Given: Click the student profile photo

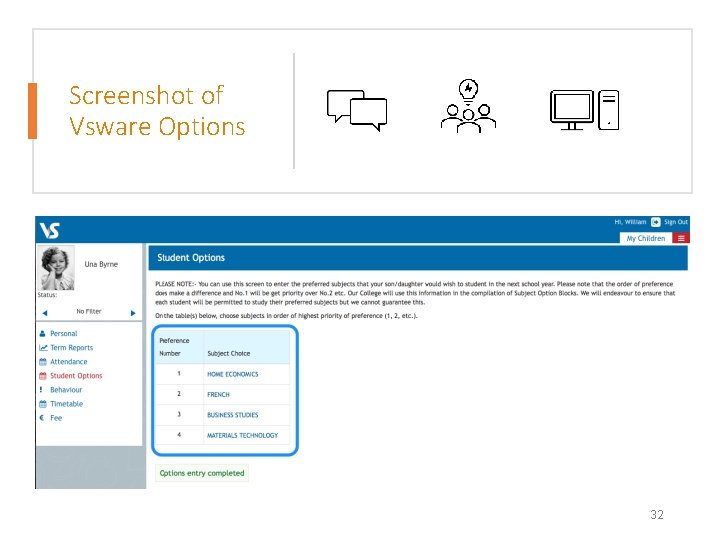Looking at the screenshot, I should (56, 268).
